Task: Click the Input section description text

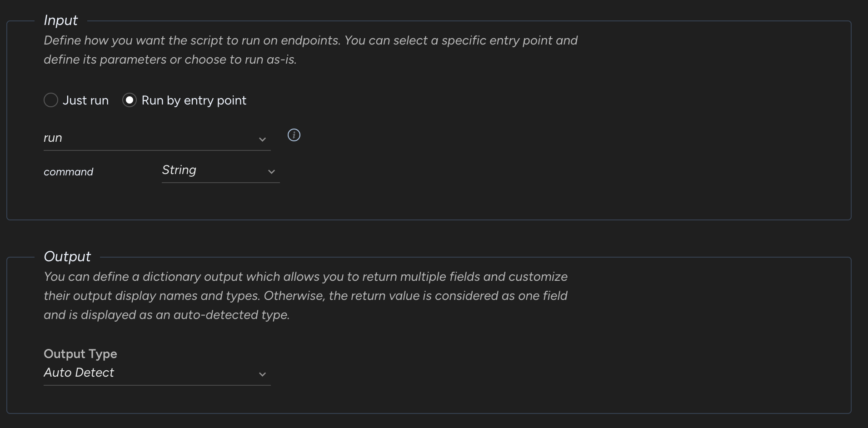Action: (x=310, y=50)
